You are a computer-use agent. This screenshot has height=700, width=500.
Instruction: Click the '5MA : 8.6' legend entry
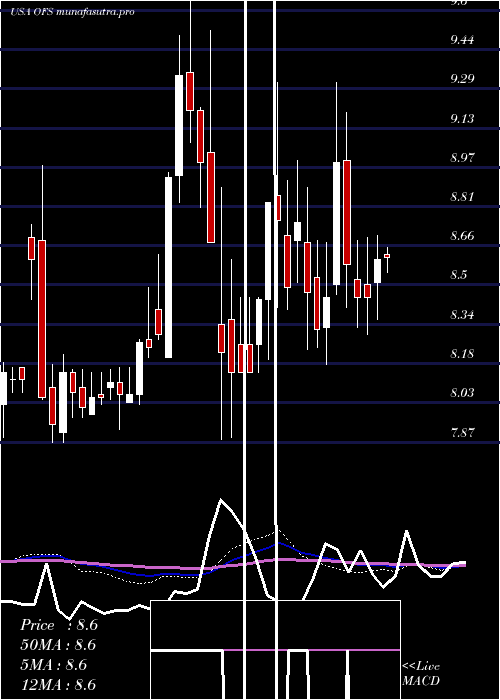54,665
